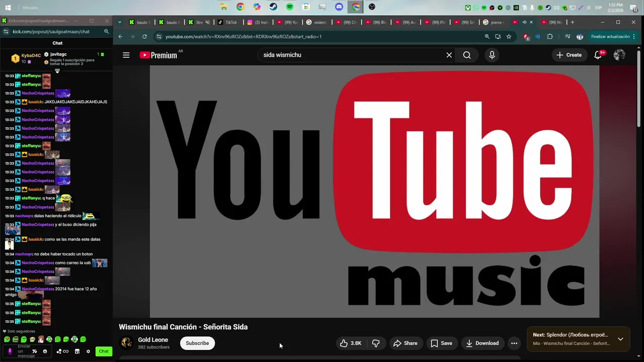644x362 pixels.
Task: Open the 7TV emote menu in chat input
Action: tap(35, 351)
